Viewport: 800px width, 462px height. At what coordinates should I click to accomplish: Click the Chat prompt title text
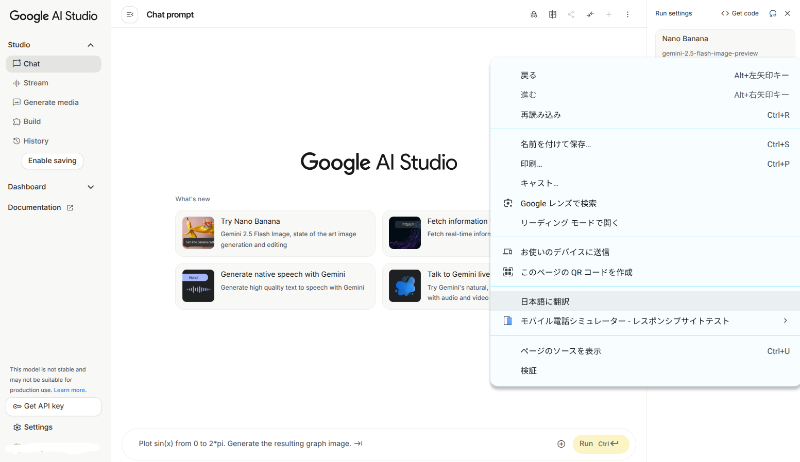coord(170,15)
